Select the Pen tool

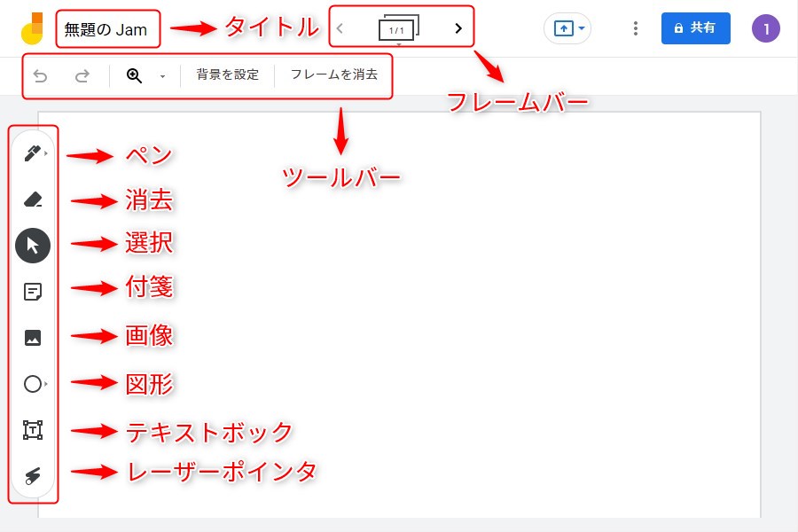(x=33, y=153)
